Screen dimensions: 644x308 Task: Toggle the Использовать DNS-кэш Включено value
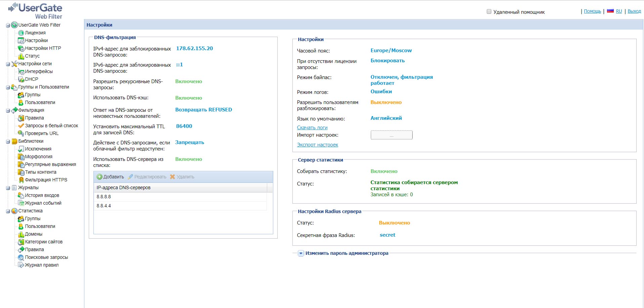pyautogui.click(x=189, y=98)
